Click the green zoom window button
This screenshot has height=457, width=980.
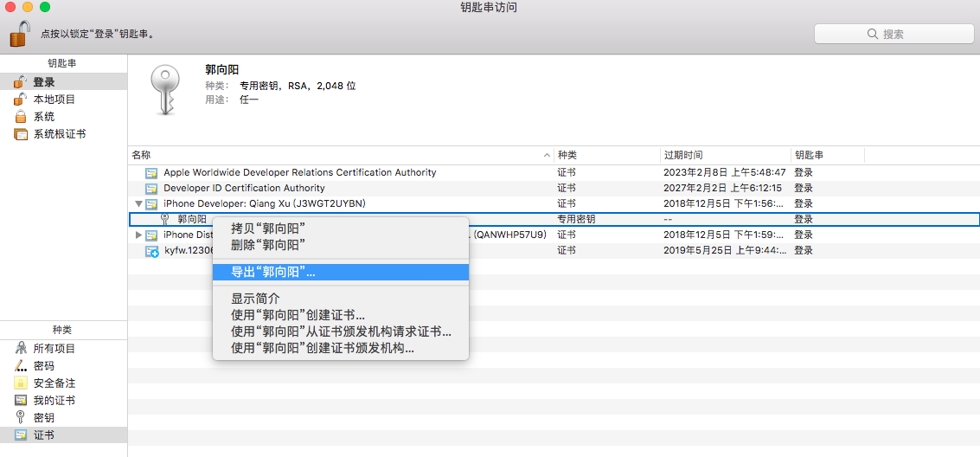click(x=44, y=7)
